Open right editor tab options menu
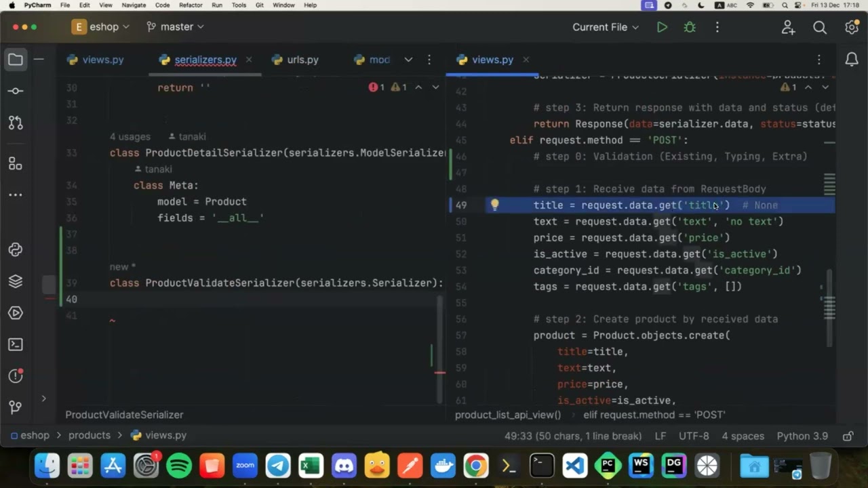 coord(818,60)
